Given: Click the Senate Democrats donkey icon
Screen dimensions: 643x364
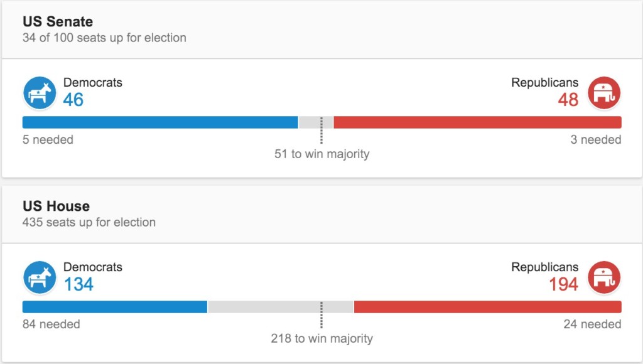Looking at the screenshot, I should coord(40,93).
